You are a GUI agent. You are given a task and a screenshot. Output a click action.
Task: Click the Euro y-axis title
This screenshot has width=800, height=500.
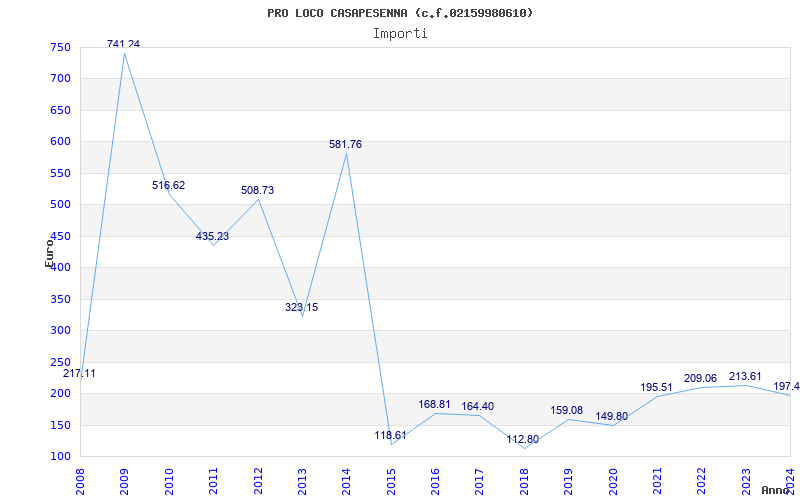(49, 253)
